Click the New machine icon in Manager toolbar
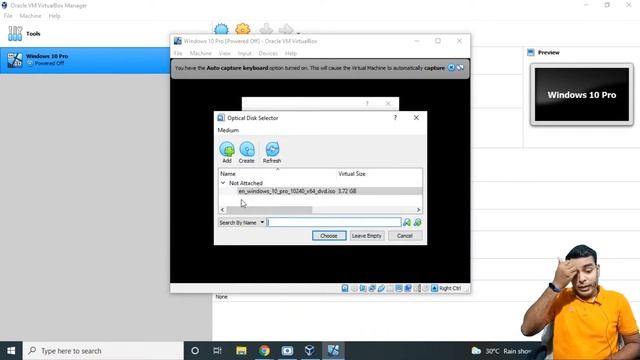This screenshot has width=640, height=360. click(221, 29)
